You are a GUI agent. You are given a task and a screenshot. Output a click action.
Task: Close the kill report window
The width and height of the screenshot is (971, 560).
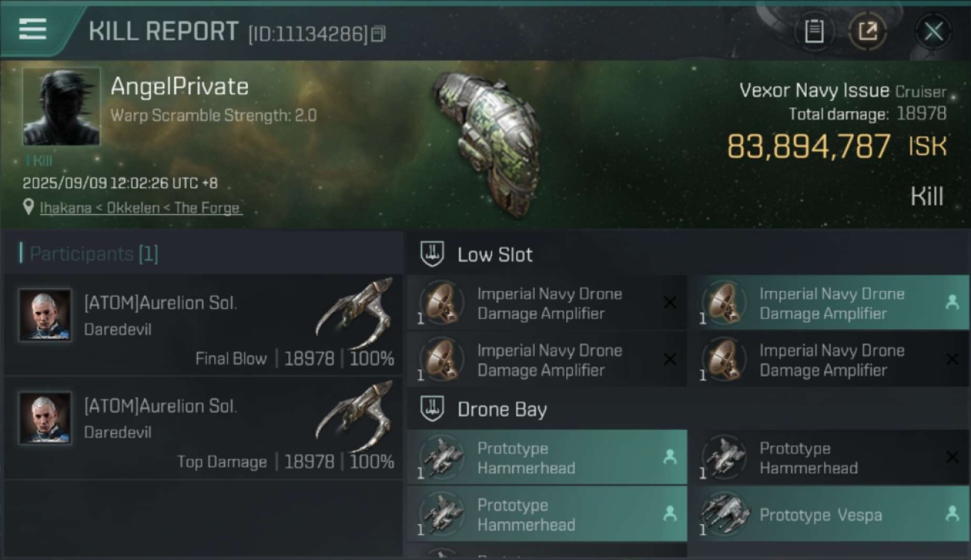(x=933, y=31)
